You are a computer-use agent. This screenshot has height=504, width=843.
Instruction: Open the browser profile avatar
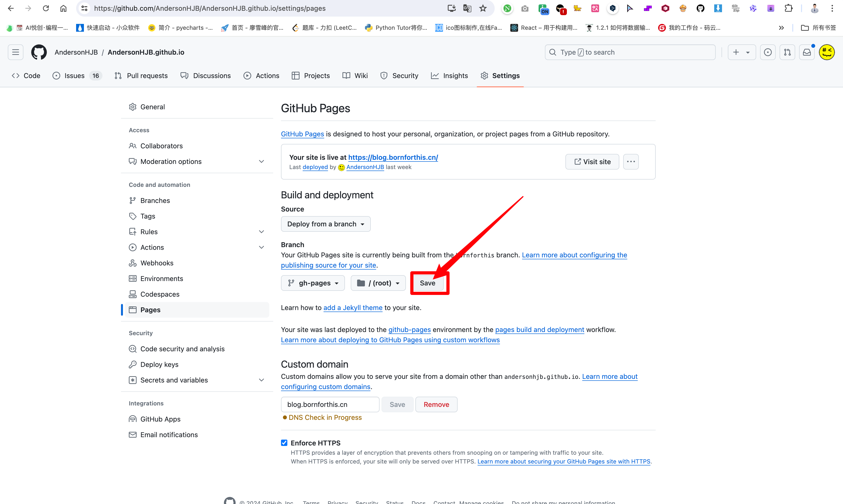pos(814,8)
